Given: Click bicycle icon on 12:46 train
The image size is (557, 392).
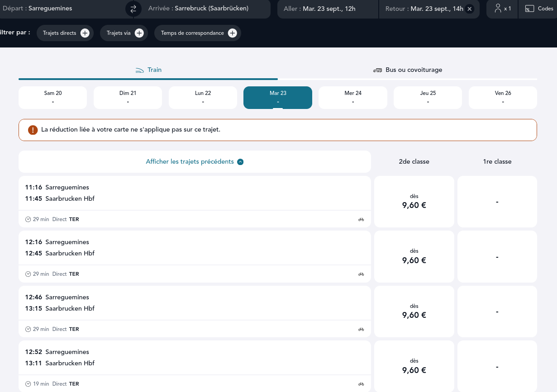Looking at the screenshot, I should [x=361, y=329].
